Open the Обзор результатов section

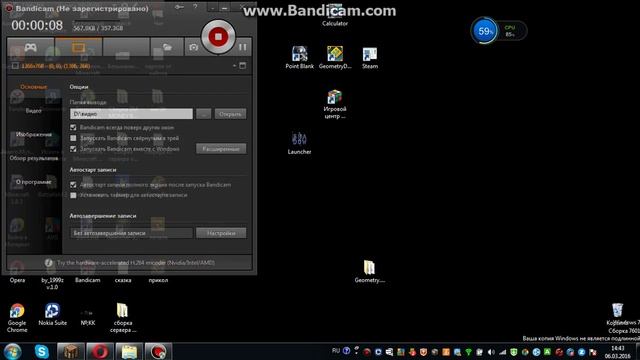[x=34, y=158]
